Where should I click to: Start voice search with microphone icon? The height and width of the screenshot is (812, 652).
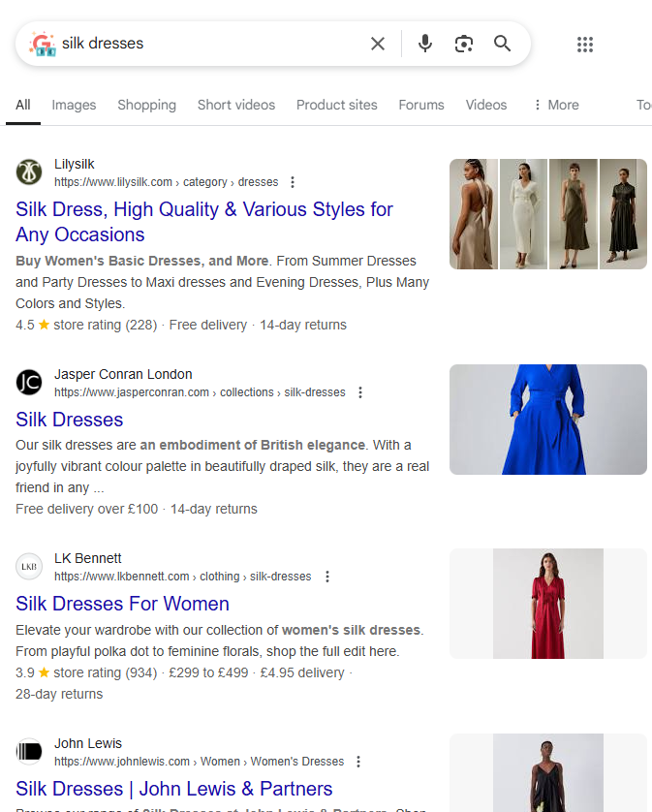(x=425, y=44)
